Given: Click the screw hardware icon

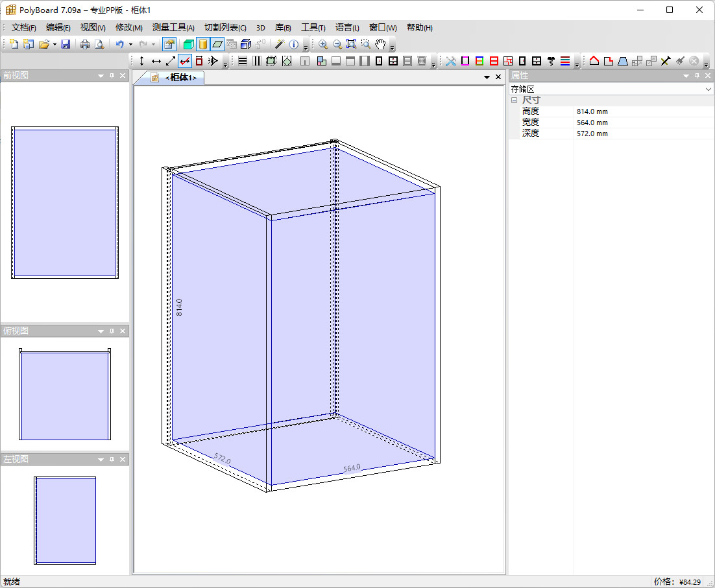Looking at the screenshot, I should (551, 61).
